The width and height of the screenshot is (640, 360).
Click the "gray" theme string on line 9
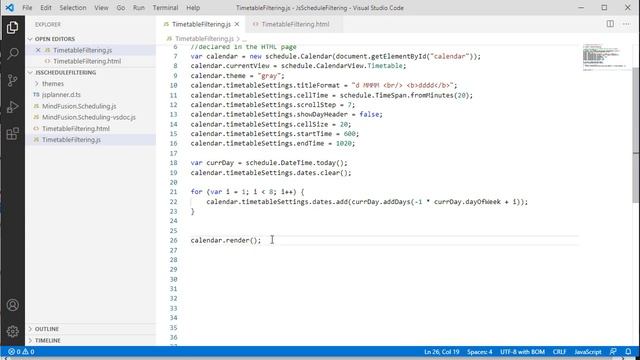tap(269, 76)
